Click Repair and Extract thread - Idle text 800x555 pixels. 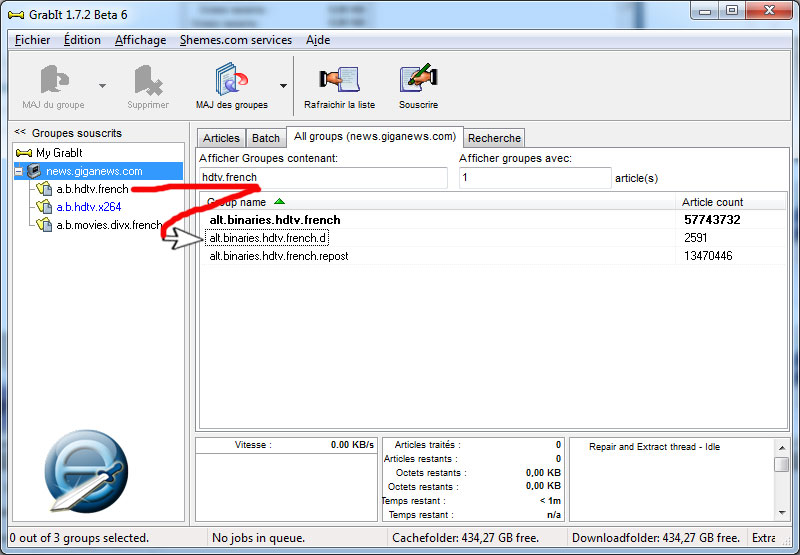(654, 447)
